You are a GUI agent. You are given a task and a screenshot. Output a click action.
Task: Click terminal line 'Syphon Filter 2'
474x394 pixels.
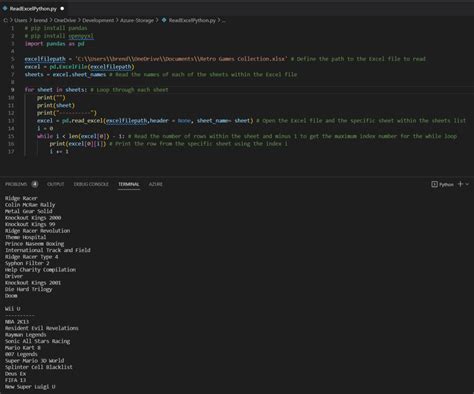tap(27, 263)
